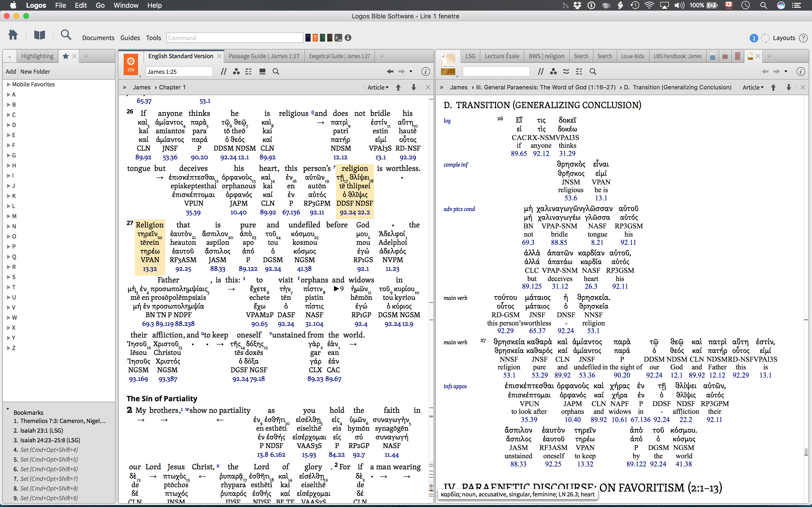Open ESV resource information icon

coord(426,71)
